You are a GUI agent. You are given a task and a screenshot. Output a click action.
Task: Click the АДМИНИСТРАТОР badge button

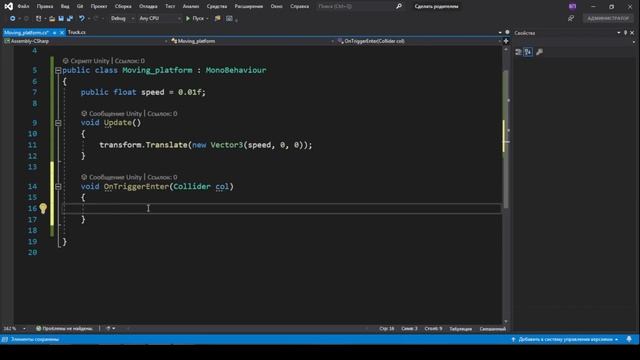(608, 18)
